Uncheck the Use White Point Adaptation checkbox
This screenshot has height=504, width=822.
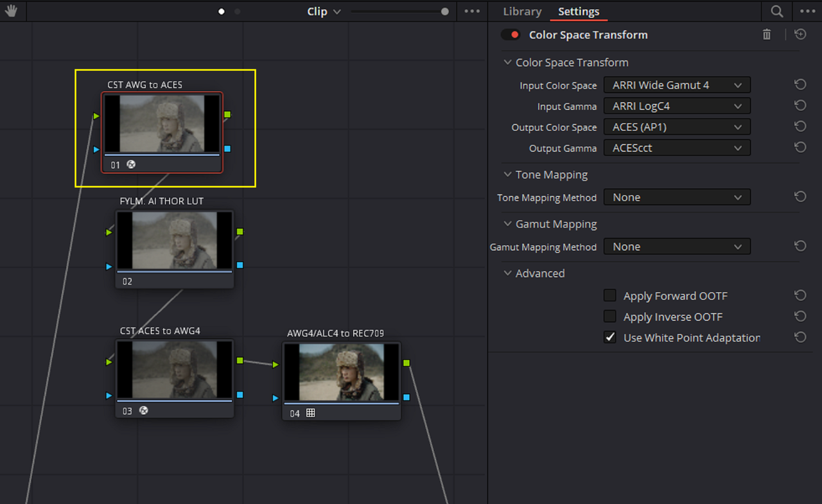click(x=610, y=337)
